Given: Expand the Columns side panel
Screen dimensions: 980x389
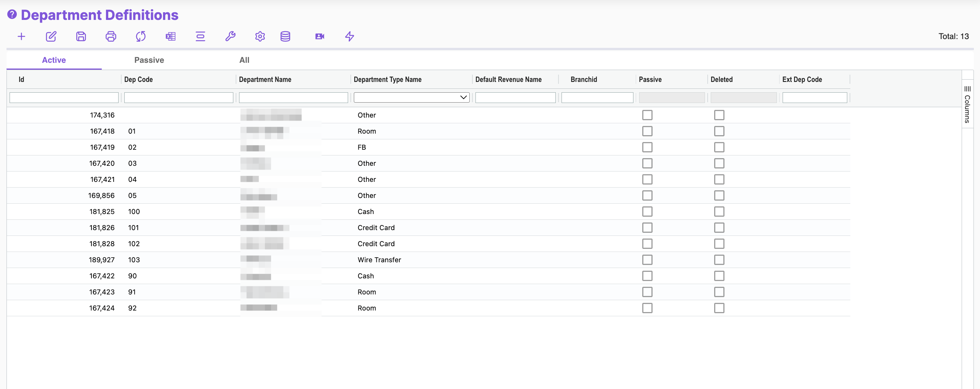Looking at the screenshot, I should [x=967, y=104].
